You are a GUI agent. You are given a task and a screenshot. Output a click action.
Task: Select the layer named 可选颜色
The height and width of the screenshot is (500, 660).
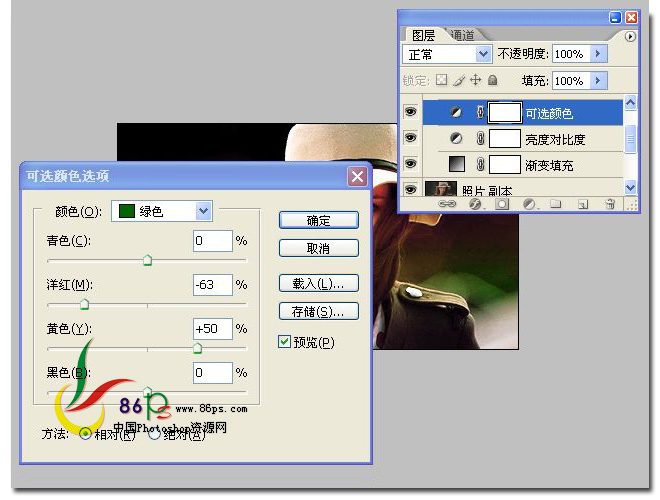coord(549,113)
